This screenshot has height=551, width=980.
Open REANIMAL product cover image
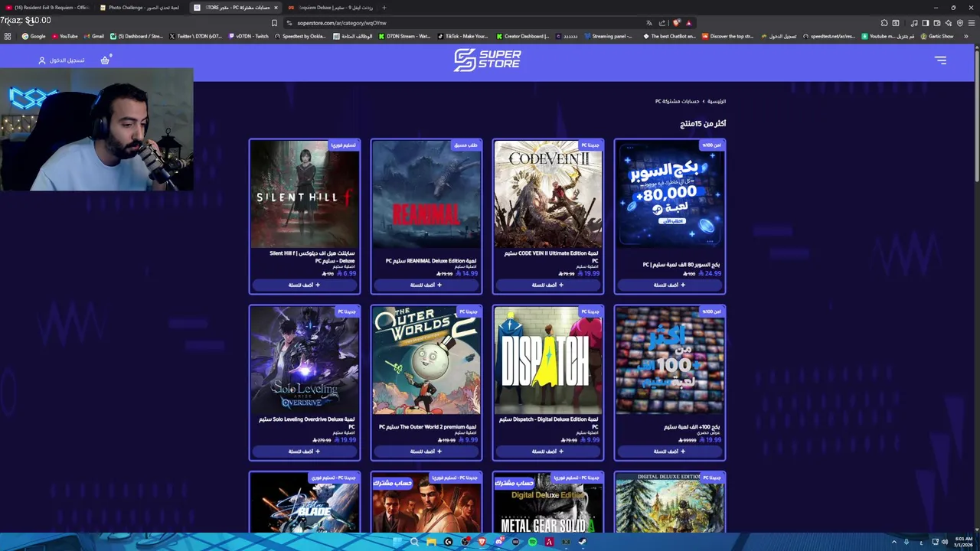[426, 194]
